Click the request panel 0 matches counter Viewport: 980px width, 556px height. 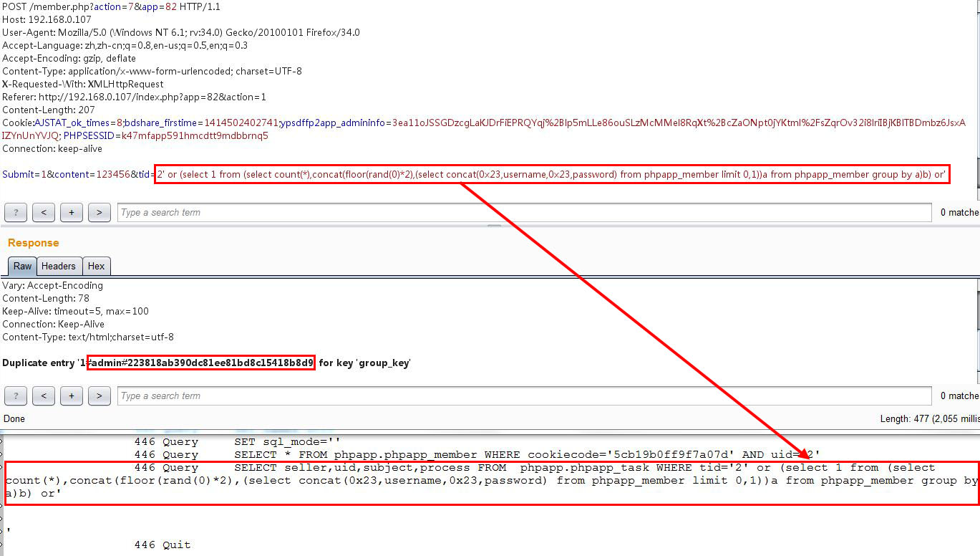point(959,212)
